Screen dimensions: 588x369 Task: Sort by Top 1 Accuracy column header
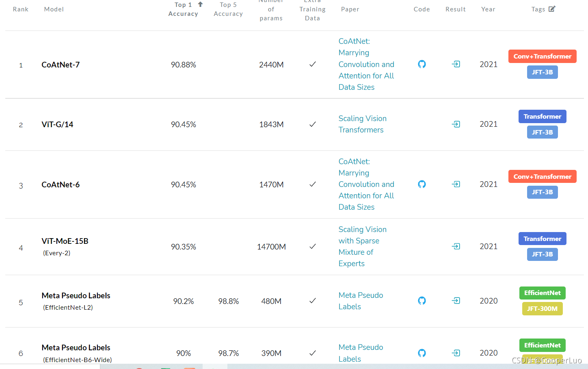pyautogui.click(x=183, y=9)
